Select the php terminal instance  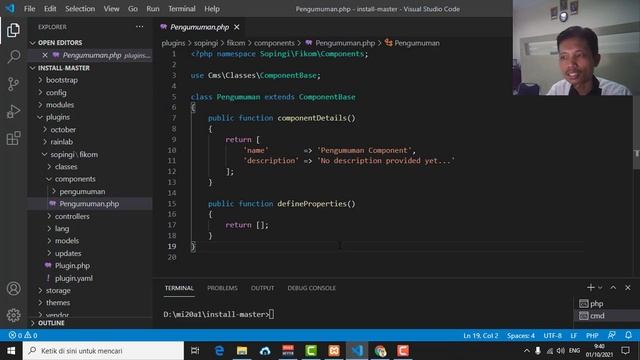click(606, 304)
